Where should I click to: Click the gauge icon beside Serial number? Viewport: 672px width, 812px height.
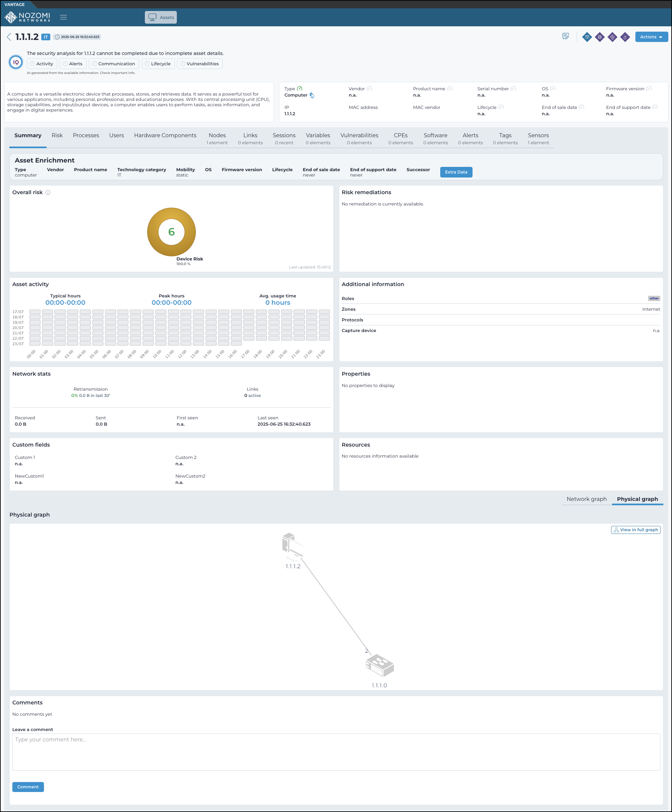[513, 89]
